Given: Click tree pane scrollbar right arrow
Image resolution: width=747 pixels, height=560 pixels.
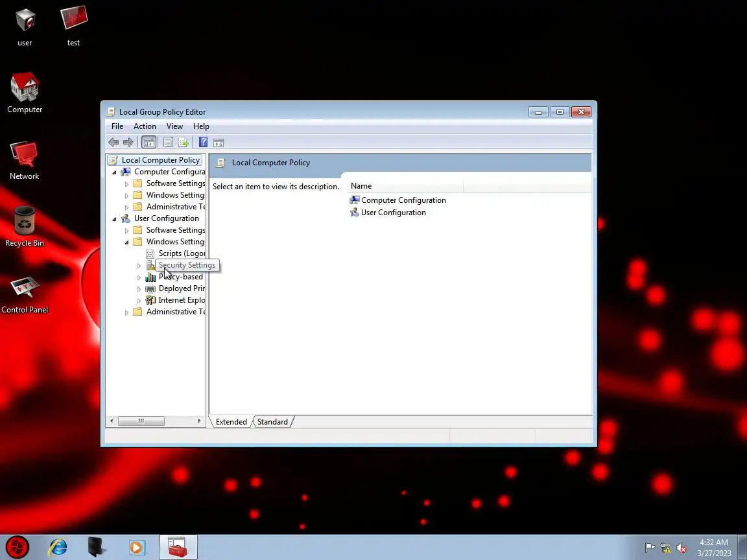Looking at the screenshot, I should tap(199, 421).
